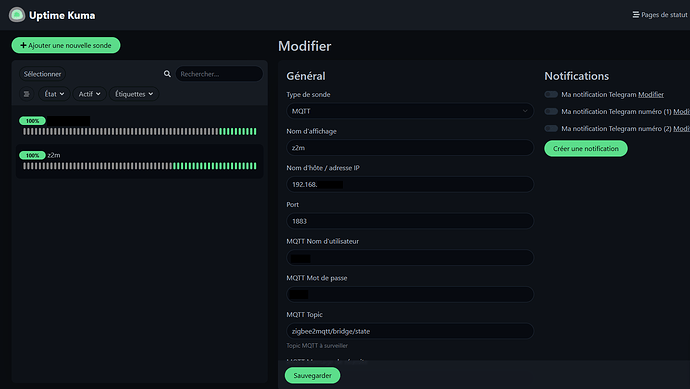This screenshot has height=389, width=690.
Task: Click the z2m heartbeat bar
Action: pos(139,166)
